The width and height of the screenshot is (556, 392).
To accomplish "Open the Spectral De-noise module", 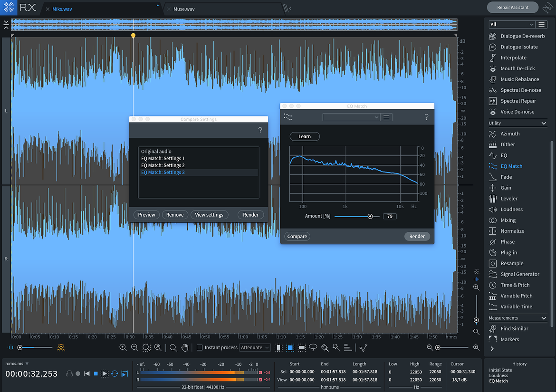I will point(516,90).
